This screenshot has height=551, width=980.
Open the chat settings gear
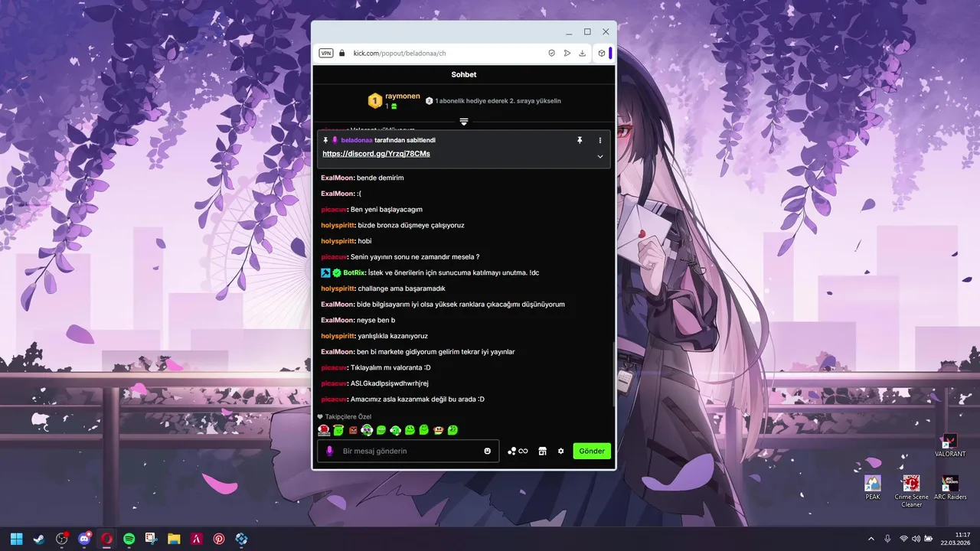pyautogui.click(x=560, y=451)
